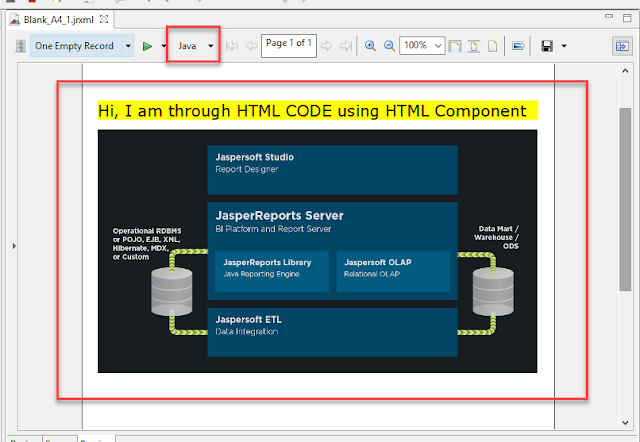Viewport: 640px width, 442px height.
Task: Click the JasperReports Library box
Action: tap(272, 271)
